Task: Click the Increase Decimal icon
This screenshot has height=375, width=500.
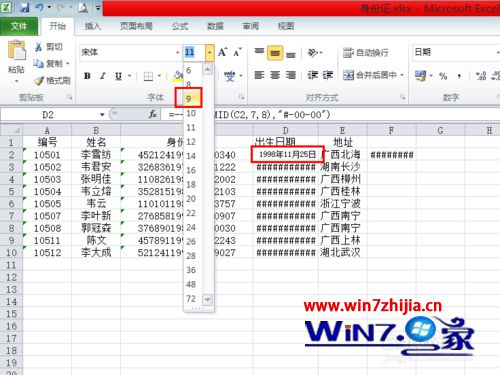Action: tap(481, 76)
